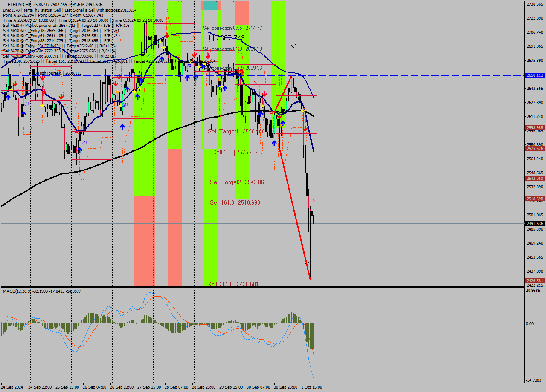The height and width of the screenshot is (392, 546).
Task: Click the 'I I I 2667.743' wave label
Action: click(225, 38)
